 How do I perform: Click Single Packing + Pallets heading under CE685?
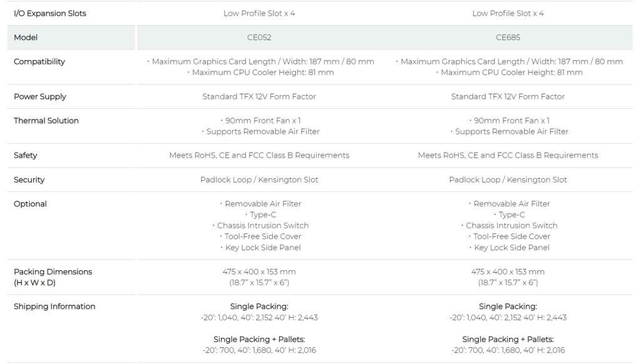tap(508, 340)
